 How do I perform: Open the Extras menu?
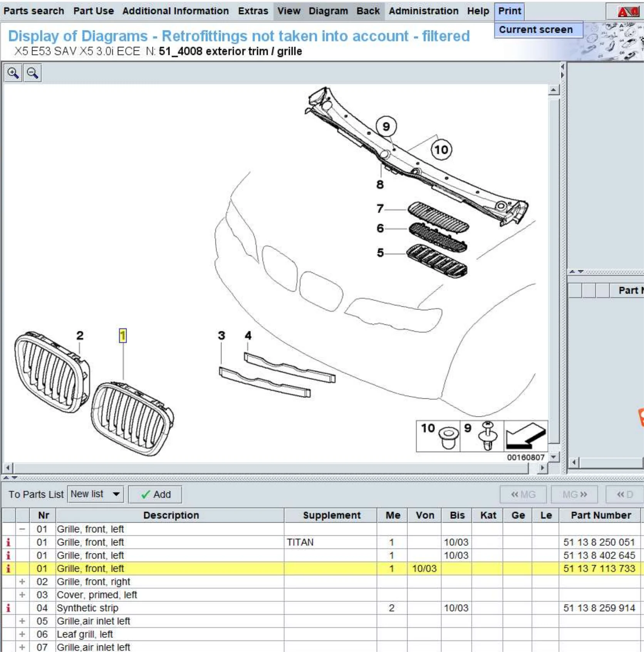253,11
